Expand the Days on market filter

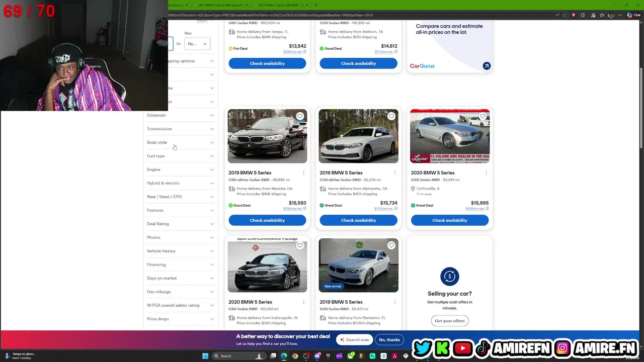click(x=180, y=278)
